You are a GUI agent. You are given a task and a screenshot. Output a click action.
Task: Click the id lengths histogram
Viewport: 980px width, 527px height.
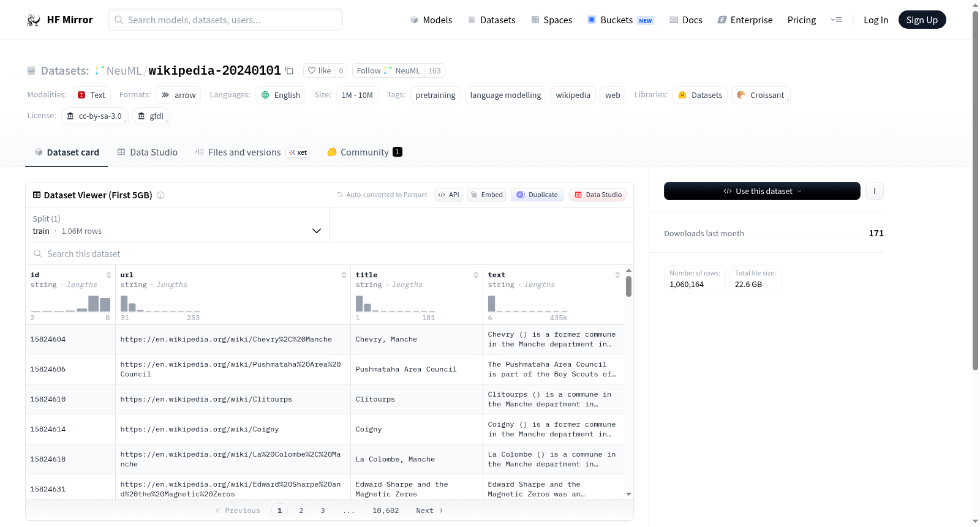70,303
